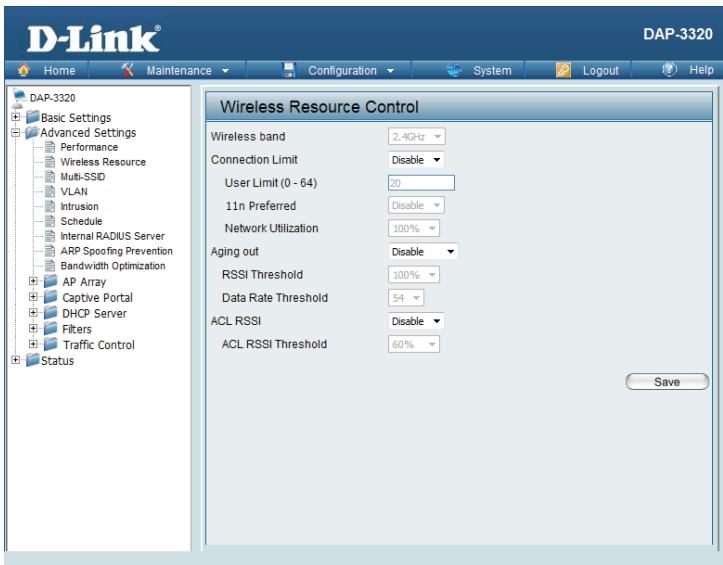This screenshot has height=565, width=723.
Task: Open the Intrusion settings page
Action: point(79,206)
